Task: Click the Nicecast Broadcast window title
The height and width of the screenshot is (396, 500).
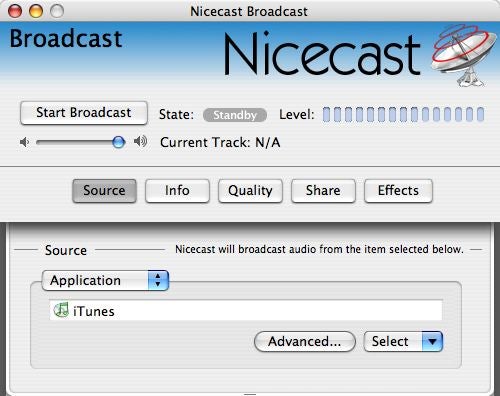Action: tap(249, 11)
